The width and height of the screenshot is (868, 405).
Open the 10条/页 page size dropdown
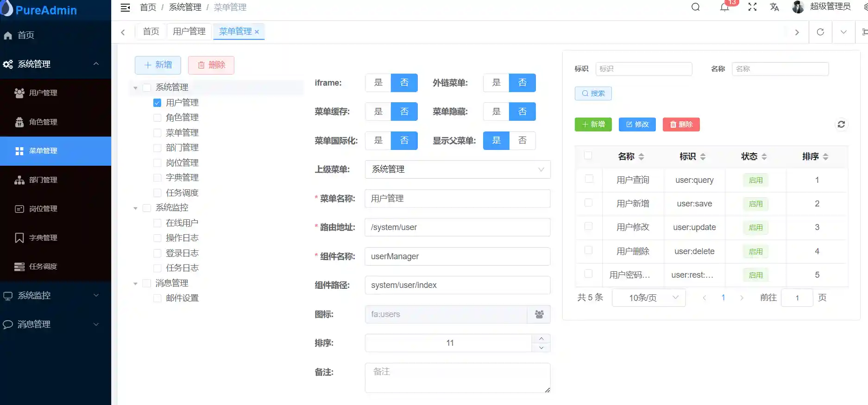(x=648, y=298)
